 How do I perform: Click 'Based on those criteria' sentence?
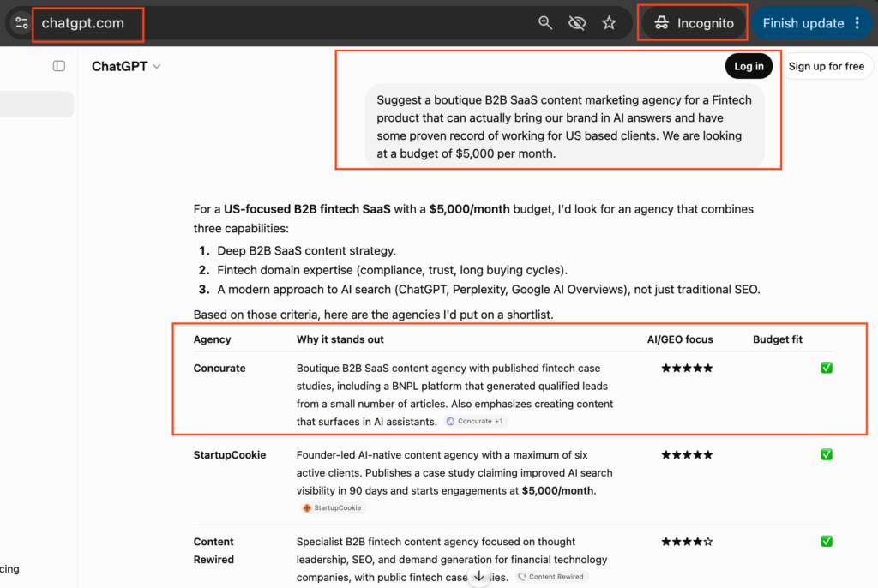pos(374,315)
